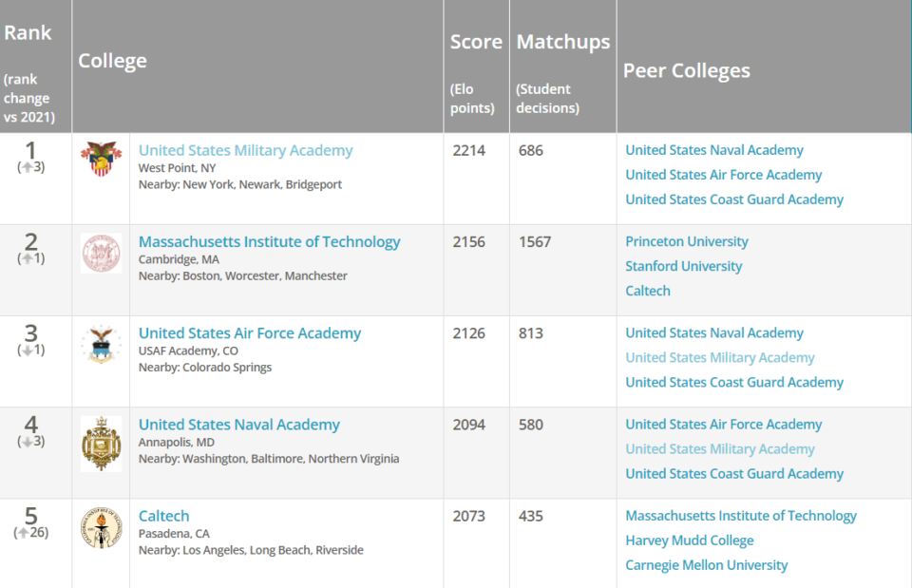
Task: Open the Massachusetts Institute of Technology link
Action: (269, 241)
